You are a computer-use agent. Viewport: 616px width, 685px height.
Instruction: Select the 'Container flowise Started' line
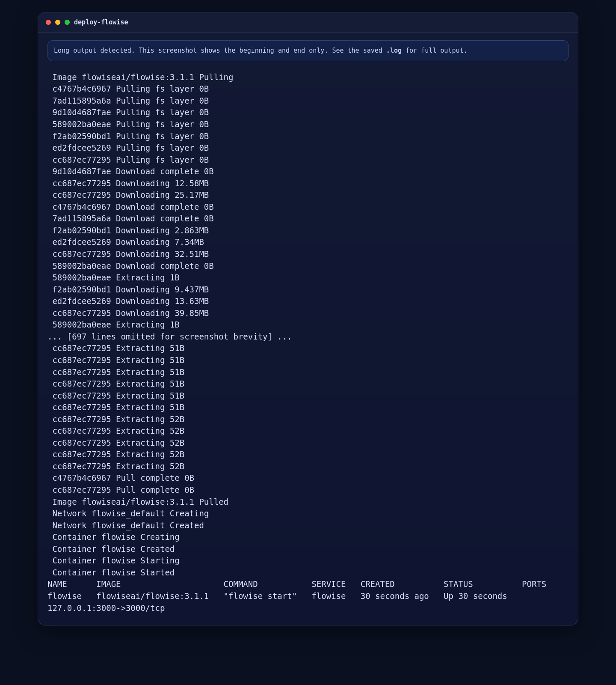pos(113,573)
